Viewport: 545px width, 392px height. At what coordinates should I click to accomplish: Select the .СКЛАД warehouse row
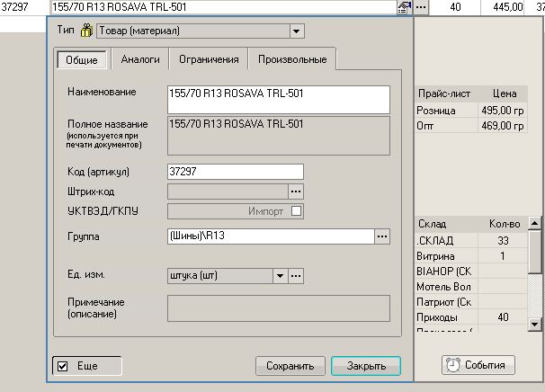tap(471, 240)
